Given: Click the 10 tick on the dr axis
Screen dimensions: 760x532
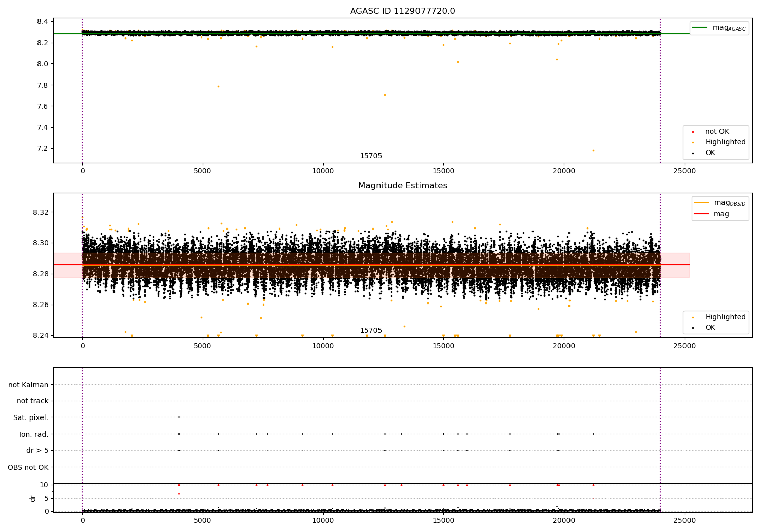Looking at the screenshot, I should point(44,485).
